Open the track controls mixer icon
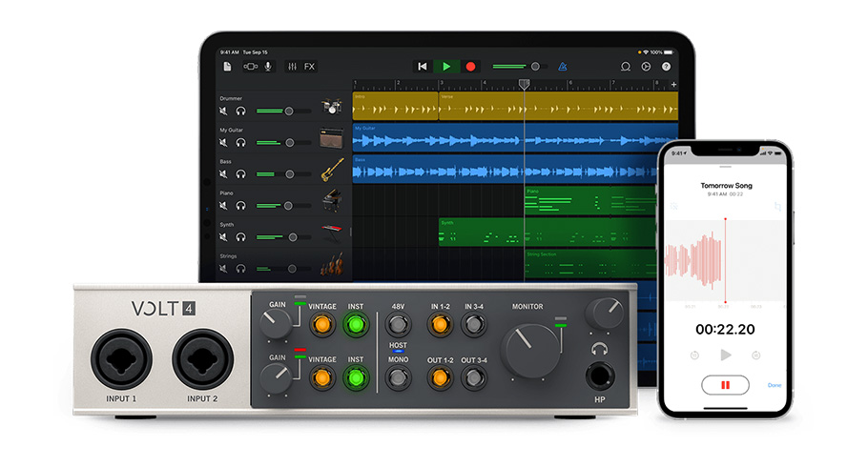 pyautogui.click(x=292, y=67)
